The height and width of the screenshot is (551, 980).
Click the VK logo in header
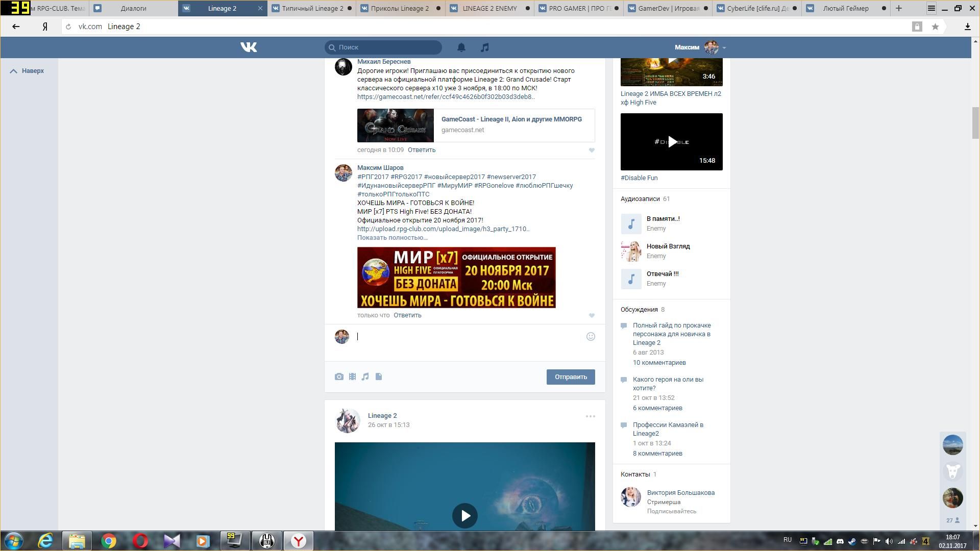[x=249, y=47]
